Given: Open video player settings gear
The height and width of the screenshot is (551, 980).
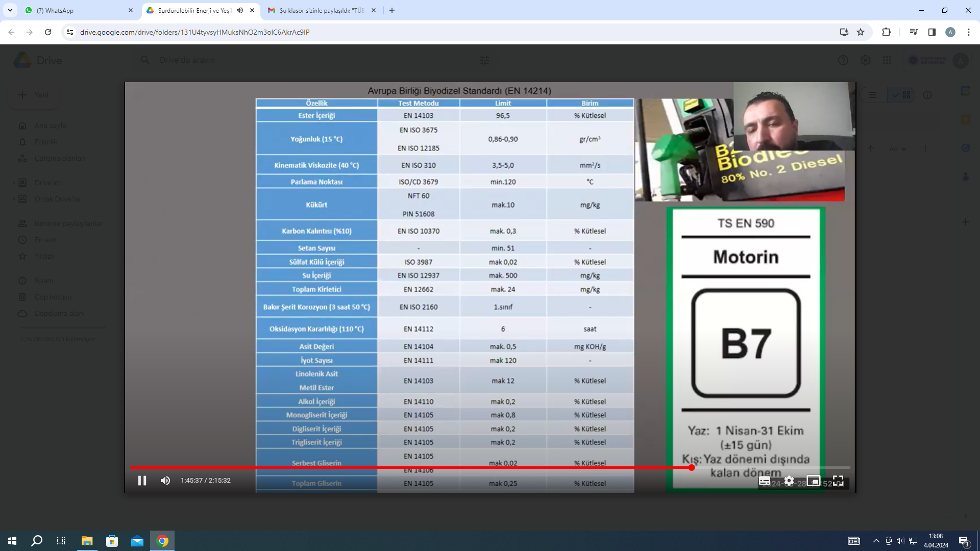Looking at the screenshot, I should click(789, 481).
